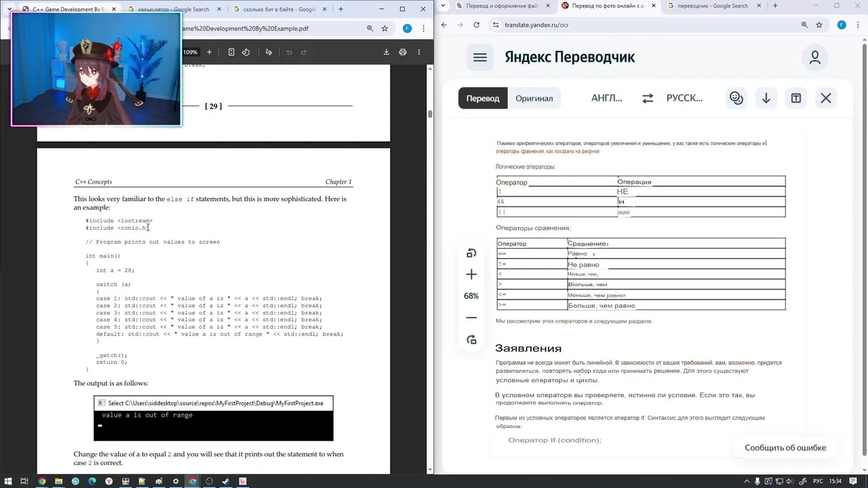The height and width of the screenshot is (488, 868).
Task: Open the Chrome profile avatar in the PDF window
Action: (407, 28)
